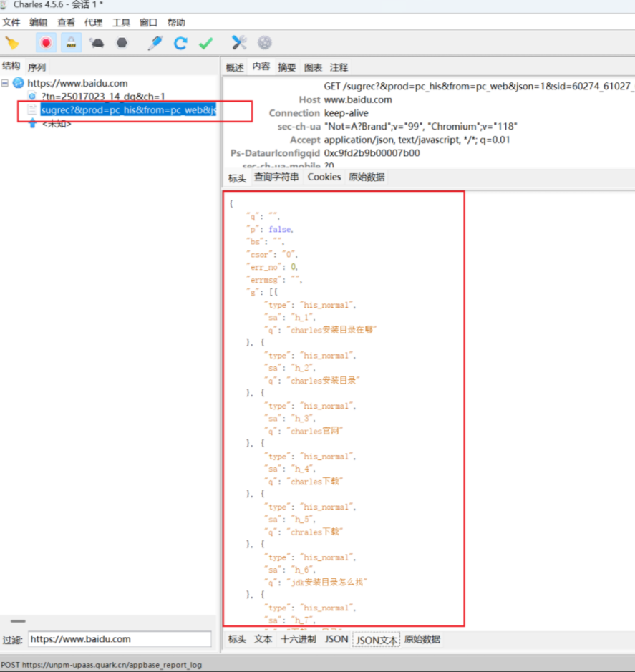The image size is (635, 672).
Task: Click the upload arrow icon beside <未知>
Action: click(33, 124)
